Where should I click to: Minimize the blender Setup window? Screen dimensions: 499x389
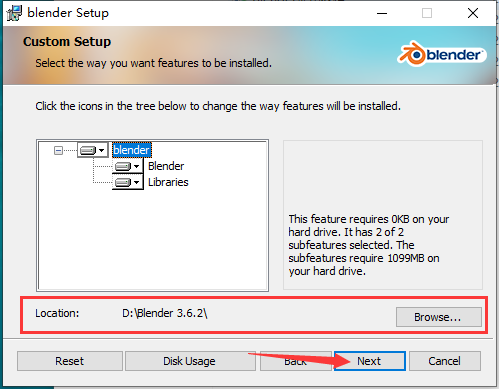[x=382, y=13]
